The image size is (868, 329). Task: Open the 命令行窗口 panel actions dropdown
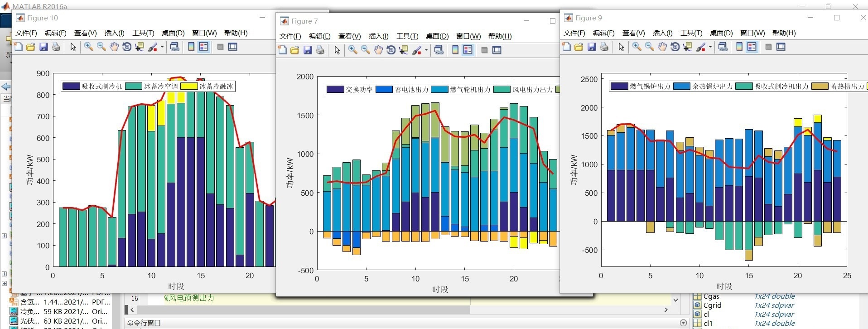(683, 323)
